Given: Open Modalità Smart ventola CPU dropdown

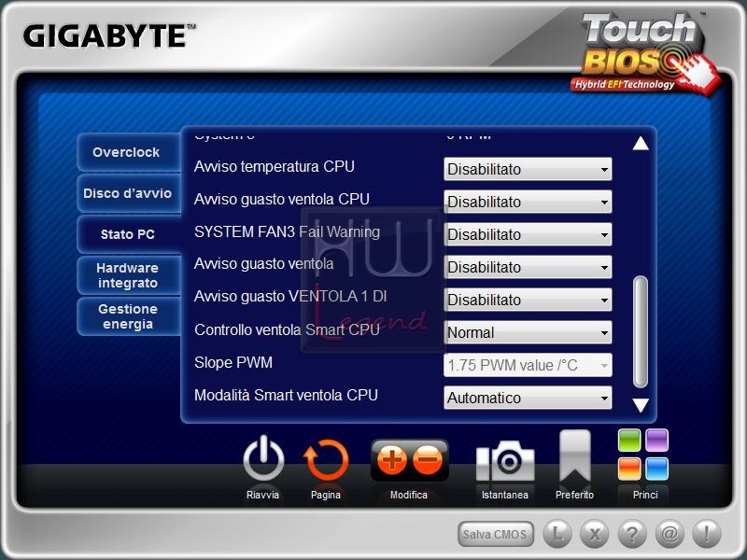Looking at the screenshot, I should coord(528,398).
